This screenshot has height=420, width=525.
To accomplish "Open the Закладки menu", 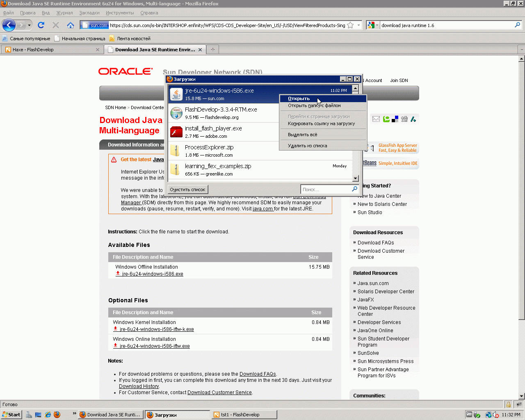I will pos(89,13).
